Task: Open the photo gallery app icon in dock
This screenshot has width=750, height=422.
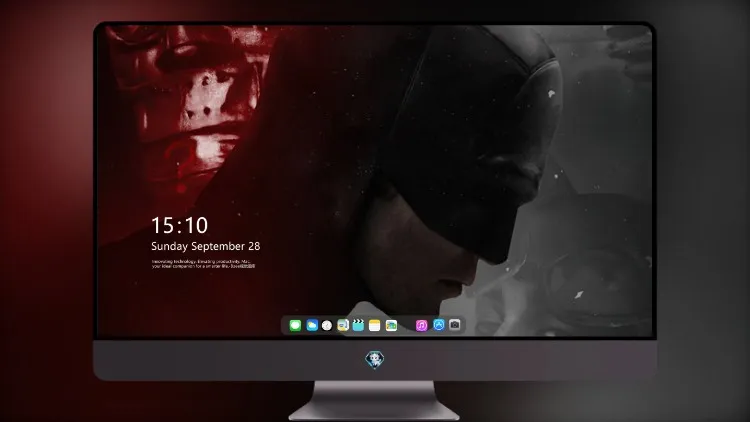Action: [x=391, y=325]
